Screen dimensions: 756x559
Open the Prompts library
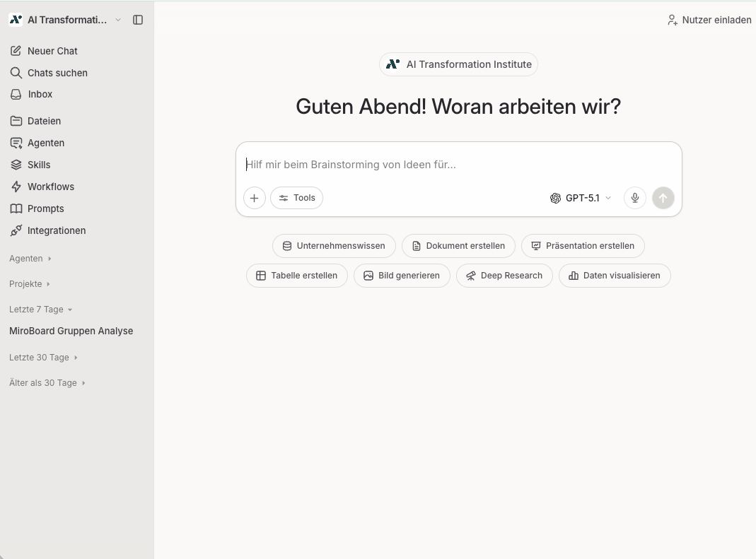click(45, 208)
